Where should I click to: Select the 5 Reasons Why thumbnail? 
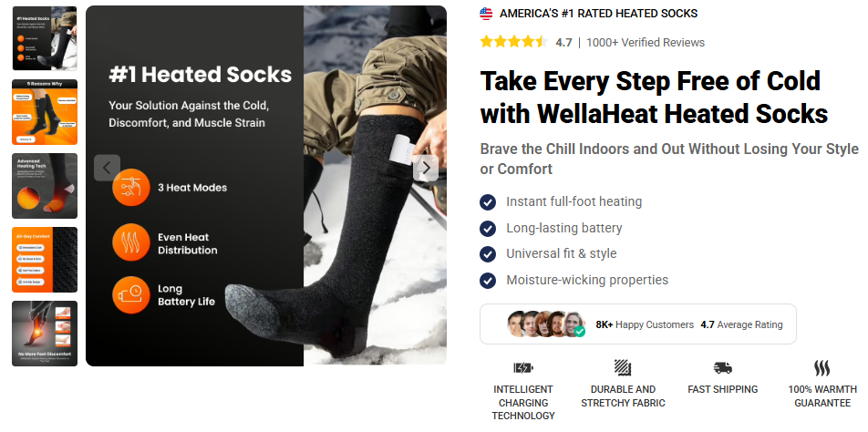[x=45, y=112]
